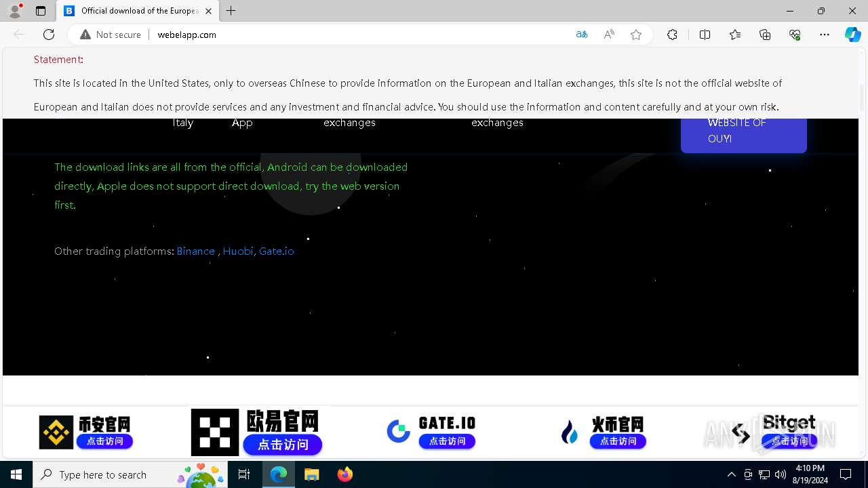Open a new tab with plus button
This screenshot has height=488, width=868.
coord(231,11)
